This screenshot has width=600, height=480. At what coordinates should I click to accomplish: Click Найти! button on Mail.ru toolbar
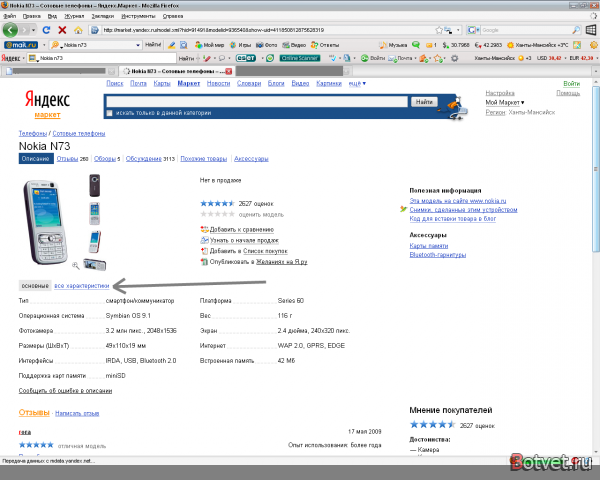[x=153, y=45]
